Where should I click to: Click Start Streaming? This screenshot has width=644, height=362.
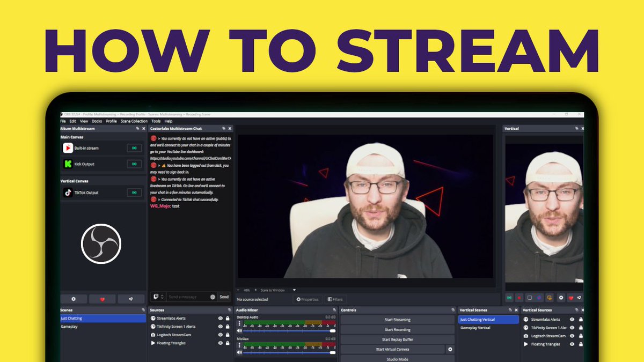tap(397, 320)
